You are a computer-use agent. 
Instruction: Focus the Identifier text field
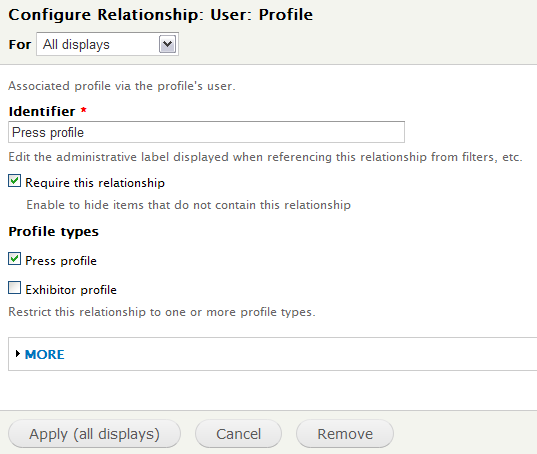pyautogui.click(x=206, y=132)
